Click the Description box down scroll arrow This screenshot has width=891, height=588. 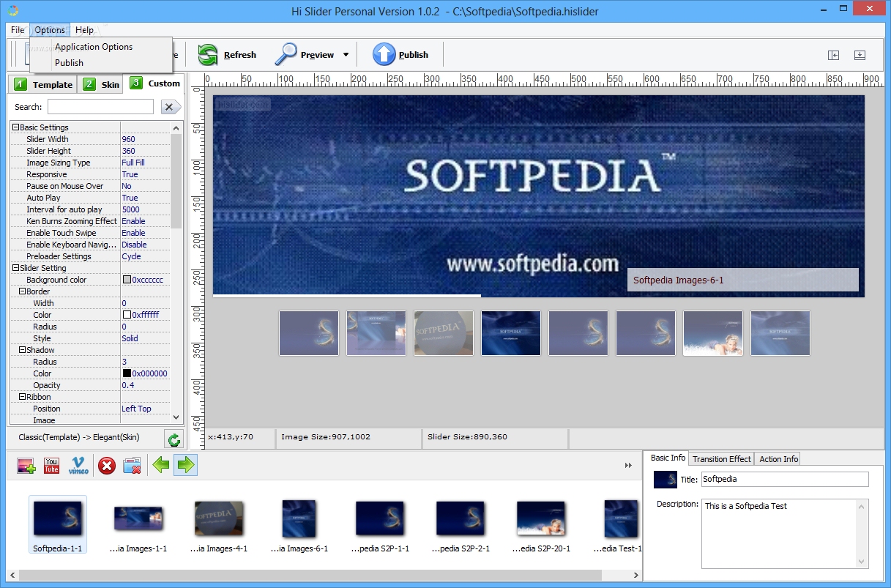pos(862,562)
